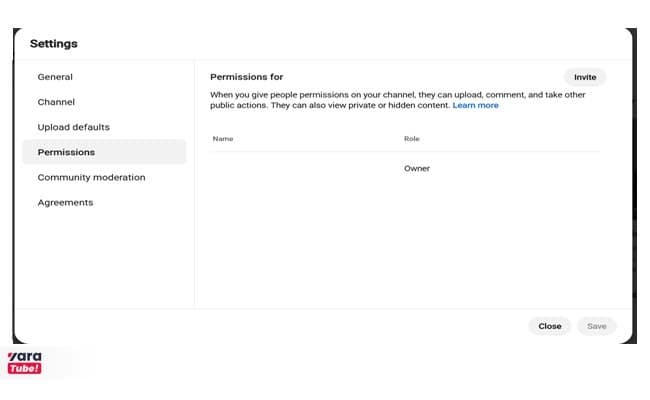Click the permissions description paragraph
This screenshot has width=650, height=400.
click(x=398, y=100)
